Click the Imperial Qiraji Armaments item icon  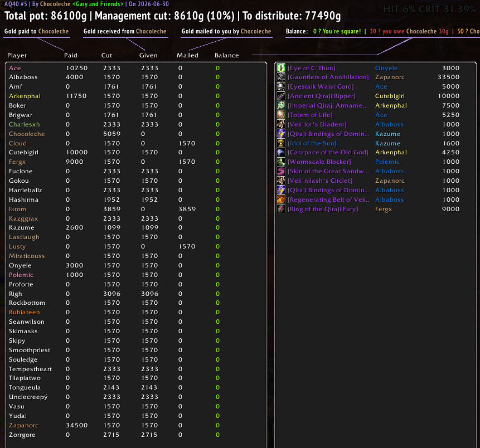pyautogui.click(x=281, y=105)
